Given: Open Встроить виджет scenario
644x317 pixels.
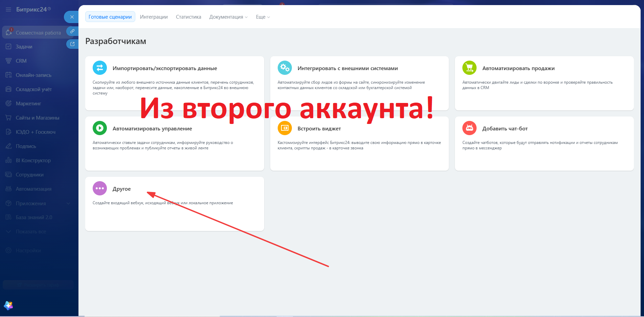Looking at the screenshot, I should tap(319, 129).
